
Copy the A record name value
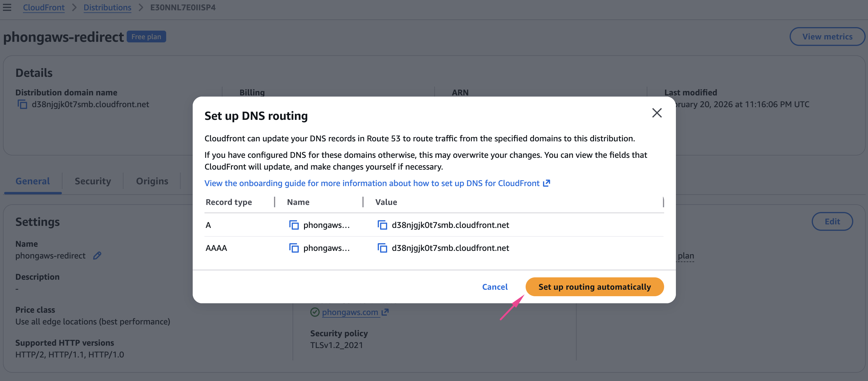(x=294, y=225)
